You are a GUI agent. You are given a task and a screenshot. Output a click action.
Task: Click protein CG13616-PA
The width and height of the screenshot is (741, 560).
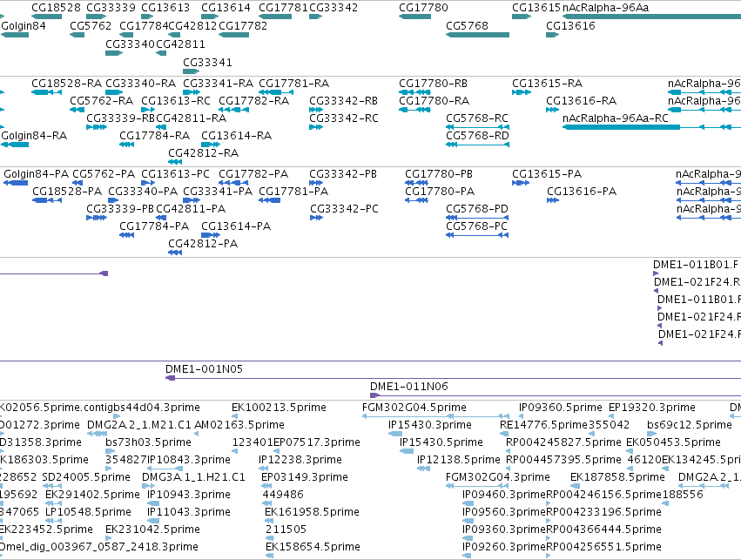pyautogui.click(x=553, y=200)
